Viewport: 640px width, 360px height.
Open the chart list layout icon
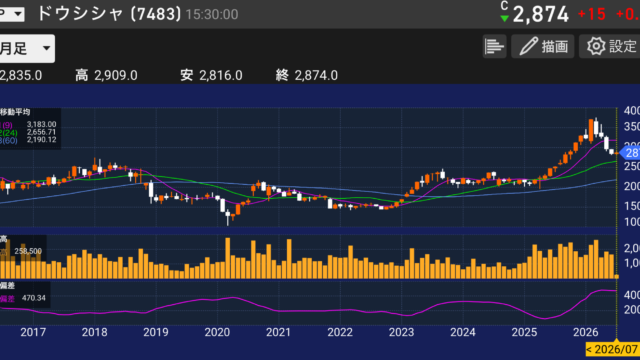tap(494, 47)
